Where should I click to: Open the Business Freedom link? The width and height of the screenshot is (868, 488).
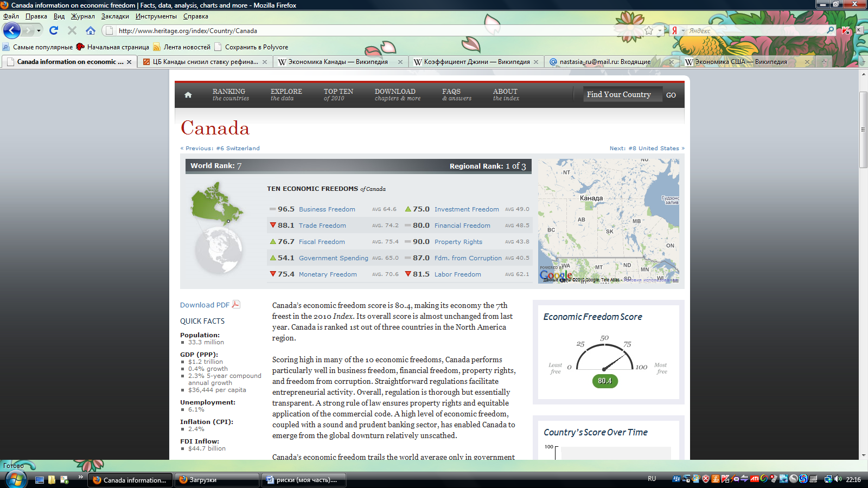pos(327,209)
